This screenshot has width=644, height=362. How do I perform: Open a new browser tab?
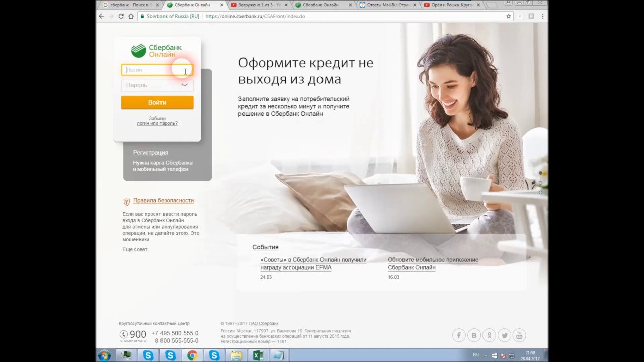[x=492, y=5]
